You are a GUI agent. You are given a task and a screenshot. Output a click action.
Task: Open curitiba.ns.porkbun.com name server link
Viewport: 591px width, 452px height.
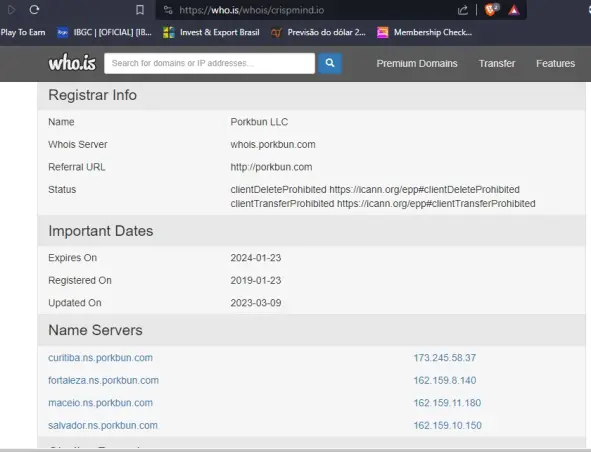coord(100,358)
